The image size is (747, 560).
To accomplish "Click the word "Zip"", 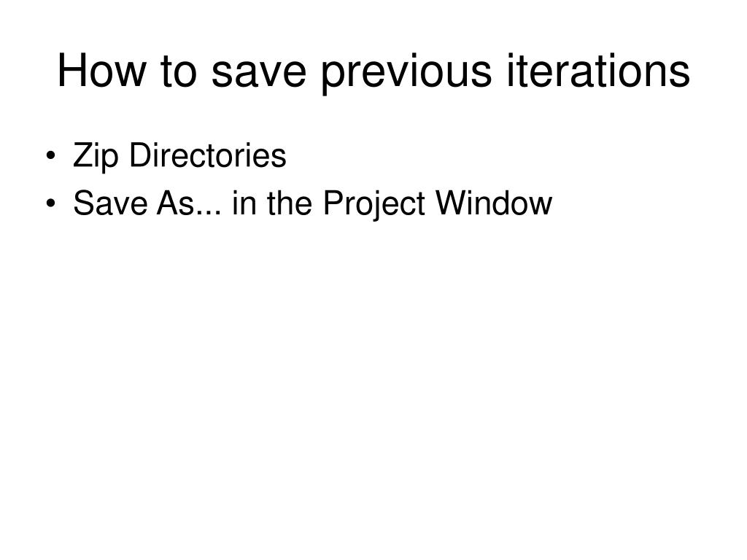I will pyautogui.click(x=96, y=157).
